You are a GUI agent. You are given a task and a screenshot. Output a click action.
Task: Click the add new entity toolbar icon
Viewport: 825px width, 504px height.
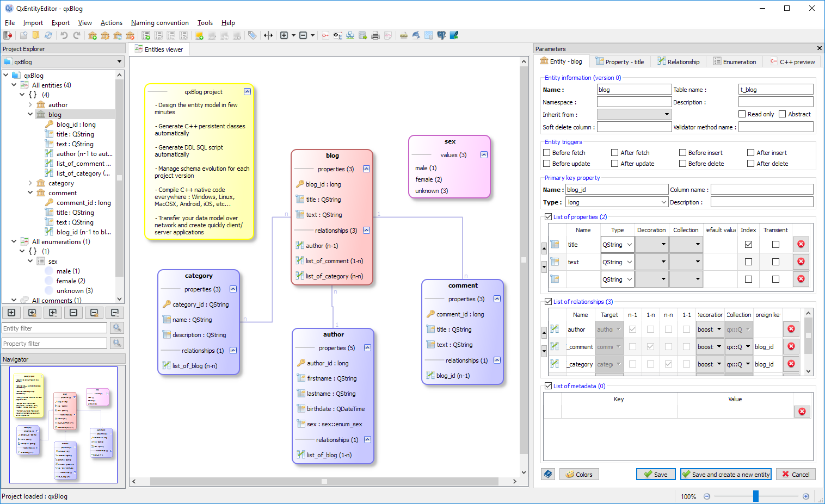pyautogui.click(x=93, y=35)
